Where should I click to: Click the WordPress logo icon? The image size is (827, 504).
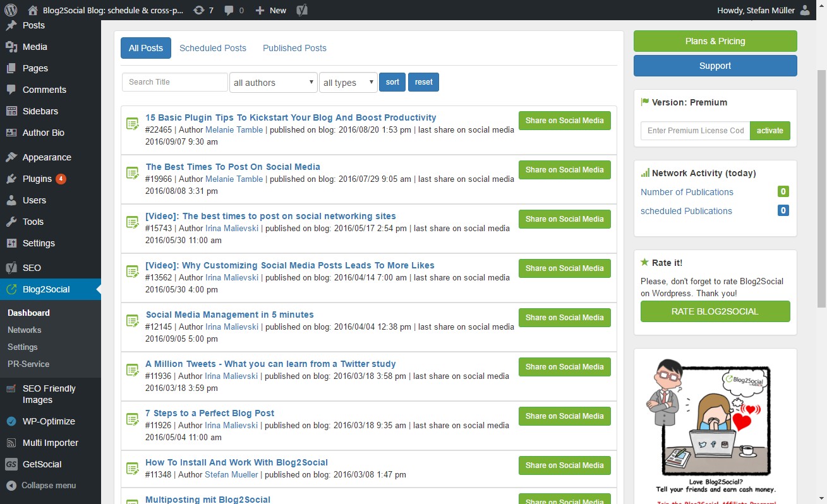[10, 10]
